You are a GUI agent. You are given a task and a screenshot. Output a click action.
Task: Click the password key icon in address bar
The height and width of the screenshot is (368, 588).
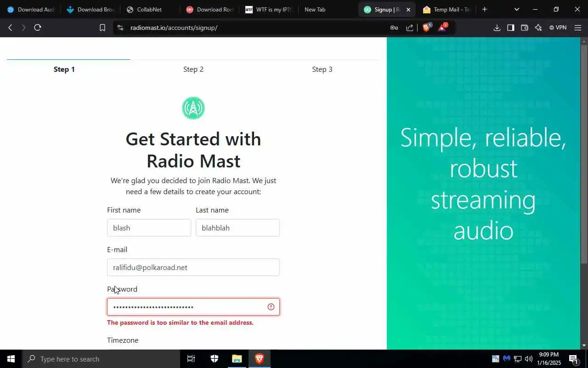[394, 28]
